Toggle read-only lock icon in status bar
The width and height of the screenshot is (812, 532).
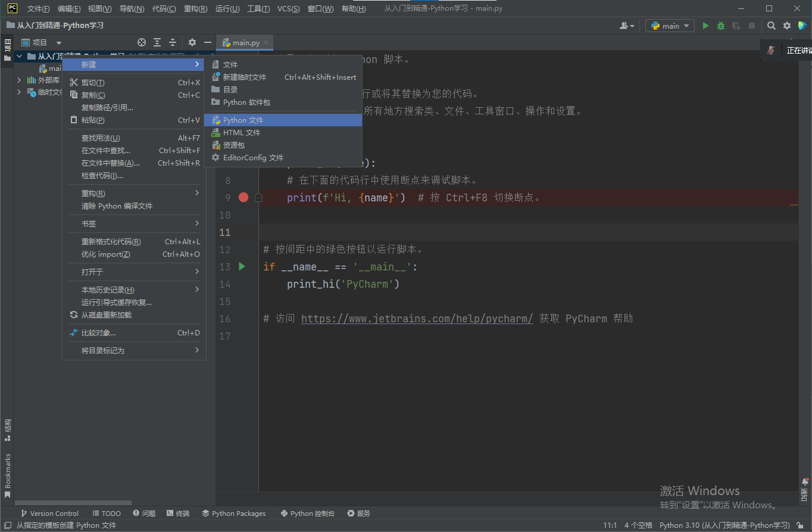click(801, 525)
